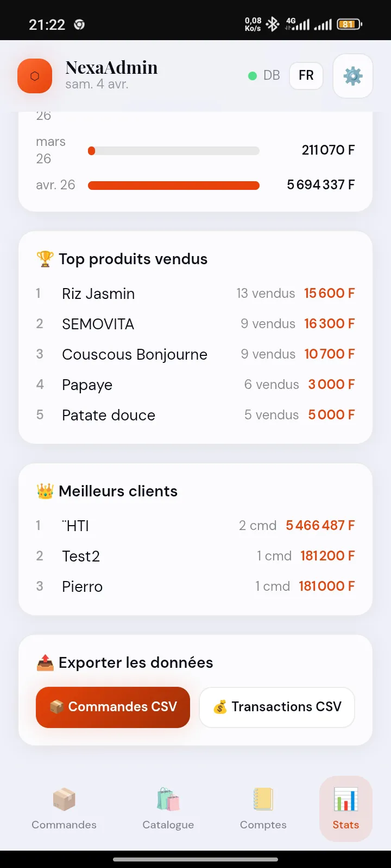Select the SEMOVITA product row
The width and height of the screenshot is (391, 868).
tap(195, 324)
